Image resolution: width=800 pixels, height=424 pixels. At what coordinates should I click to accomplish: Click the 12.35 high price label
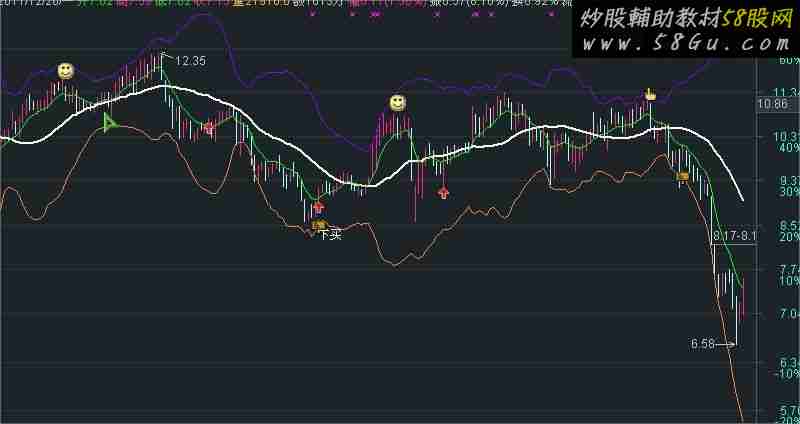click(x=190, y=61)
